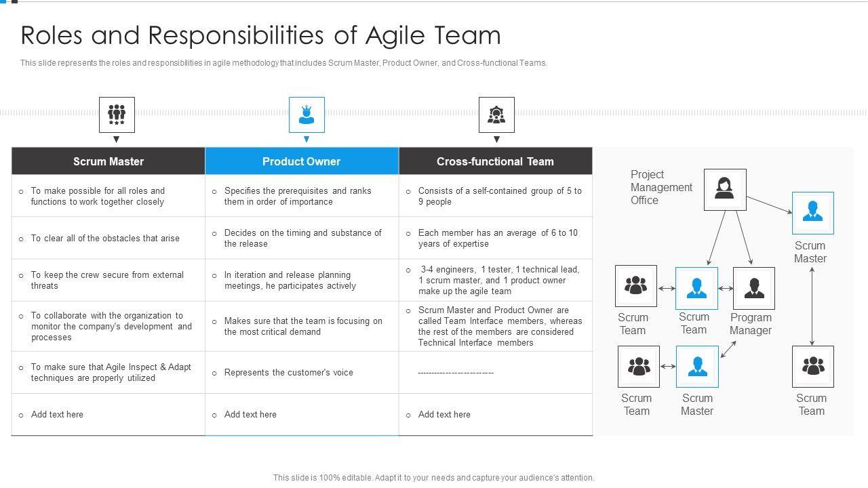This screenshot has height=488, width=868.
Task: Click the slide title 'Roles and Responsibilities of Agile Team'
Action: click(x=261, y=35)
